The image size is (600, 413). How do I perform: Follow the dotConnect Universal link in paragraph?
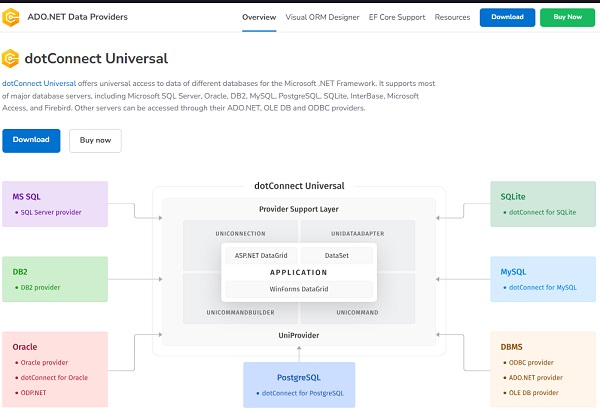(39, 83)
